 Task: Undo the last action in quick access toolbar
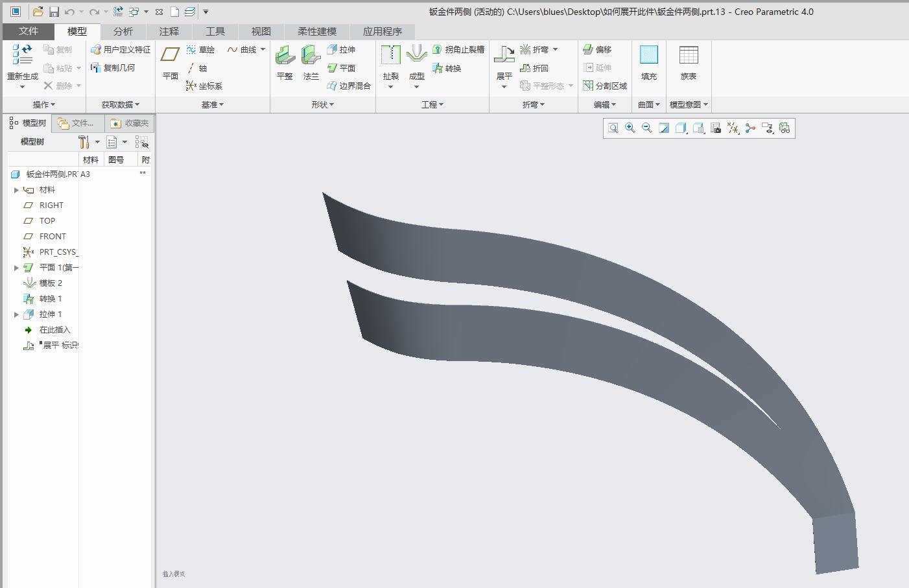click(x=69, y=12)
